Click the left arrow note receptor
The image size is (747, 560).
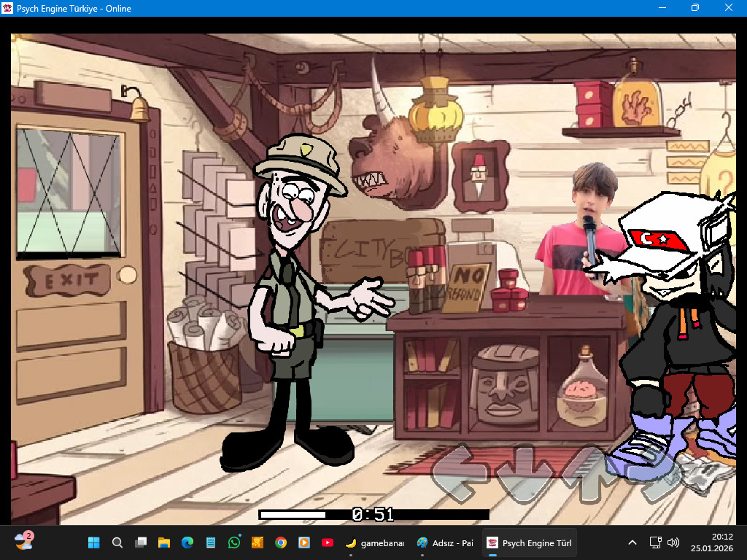(460, 472)
